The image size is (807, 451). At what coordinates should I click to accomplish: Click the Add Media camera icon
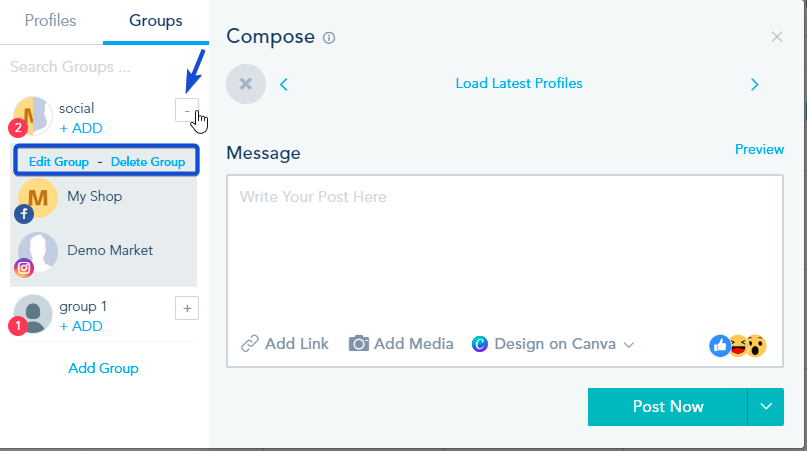[x=359, y=343]
